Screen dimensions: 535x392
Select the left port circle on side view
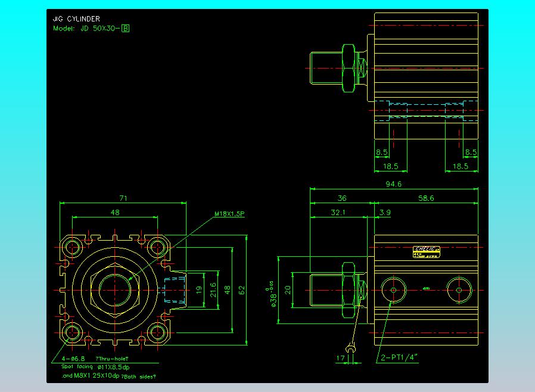(393, 290)
